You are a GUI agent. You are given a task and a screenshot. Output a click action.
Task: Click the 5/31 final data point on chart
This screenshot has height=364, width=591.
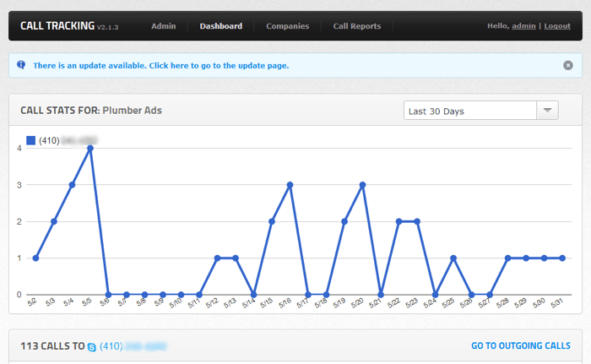pyautogui.click(x=562, y=258)
